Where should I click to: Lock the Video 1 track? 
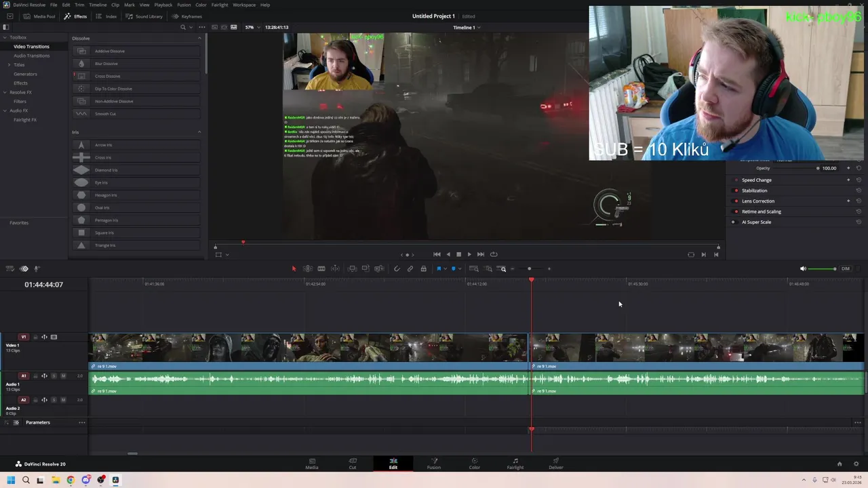(x=35, y=337)
